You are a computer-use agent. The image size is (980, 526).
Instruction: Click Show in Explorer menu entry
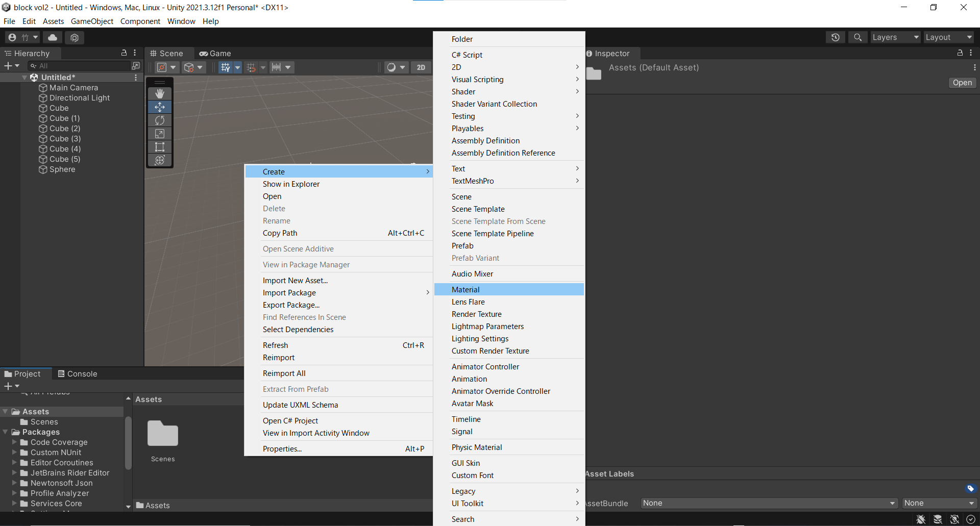(x=338, y=184)
